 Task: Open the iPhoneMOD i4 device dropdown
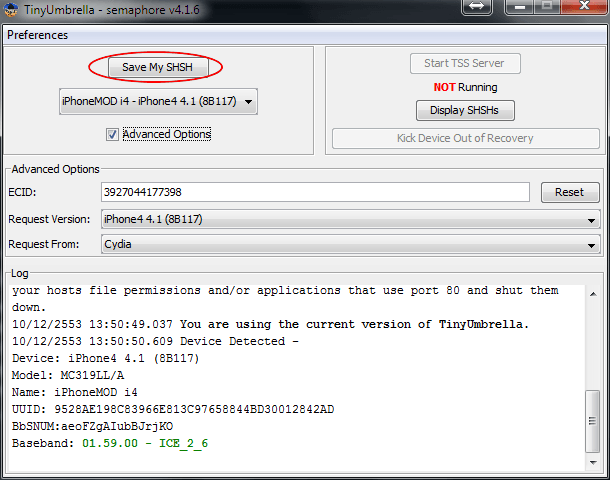point(158,102)
